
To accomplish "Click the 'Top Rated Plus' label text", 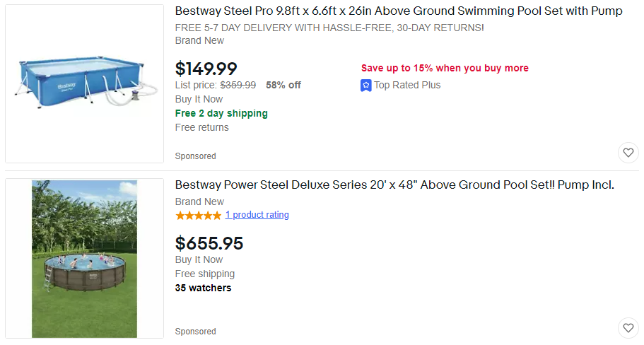I will (x=407, y=86).
